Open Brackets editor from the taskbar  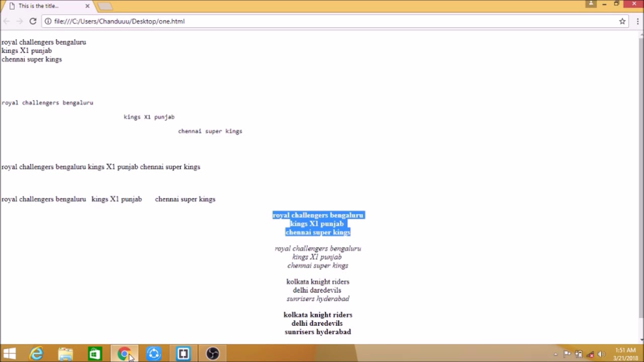point(183,354)
